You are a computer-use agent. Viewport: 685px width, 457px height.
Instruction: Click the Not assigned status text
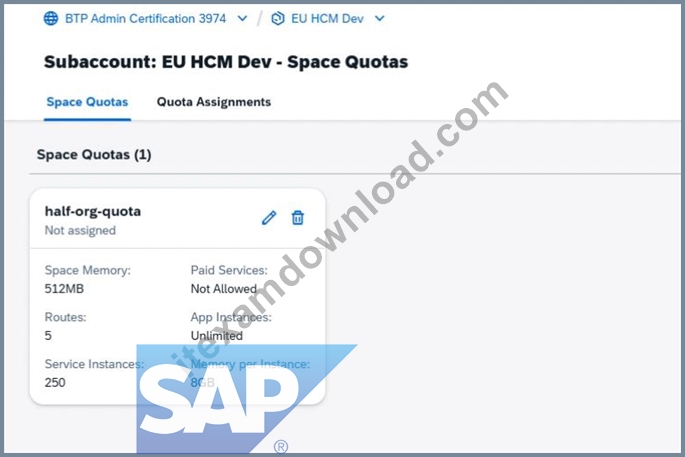click(80, 230)
